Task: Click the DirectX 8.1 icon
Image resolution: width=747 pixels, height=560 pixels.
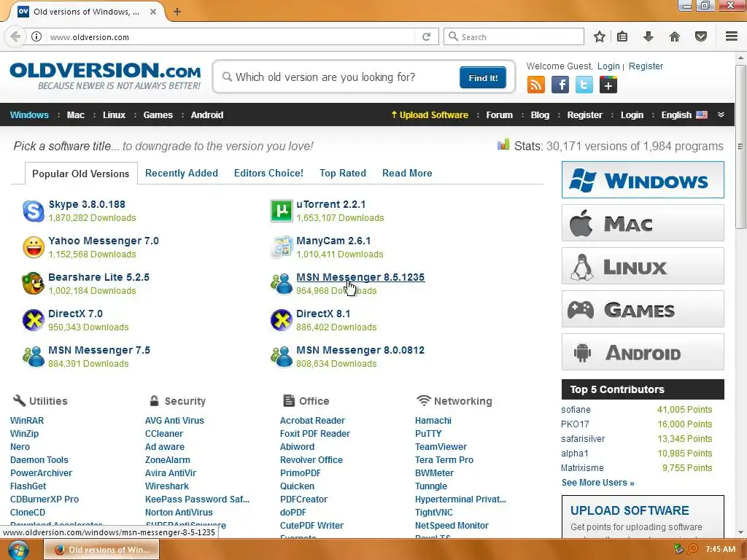Action: pos(281,320)
